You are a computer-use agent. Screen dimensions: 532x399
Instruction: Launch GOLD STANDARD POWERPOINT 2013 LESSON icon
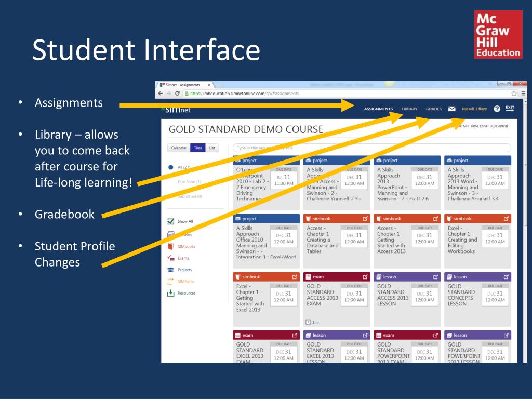click(x=506, y=335)
